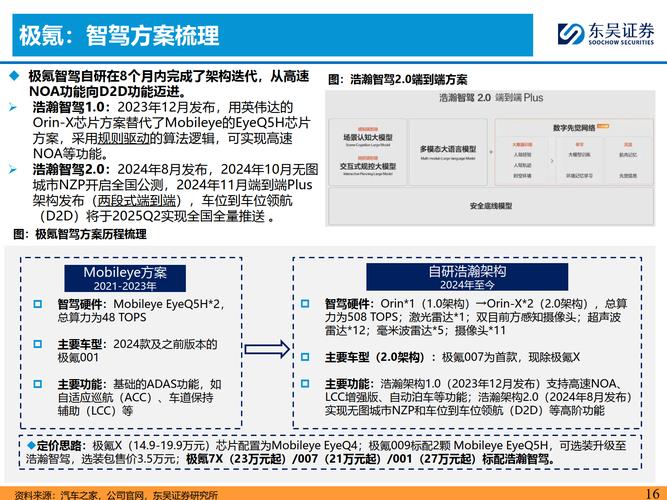Click the Soochow Securities logo

tap(606, 34)
